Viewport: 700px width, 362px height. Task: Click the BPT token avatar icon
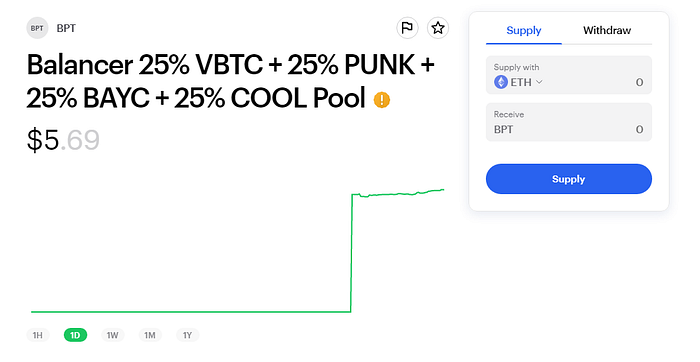(x=37, y=28)
